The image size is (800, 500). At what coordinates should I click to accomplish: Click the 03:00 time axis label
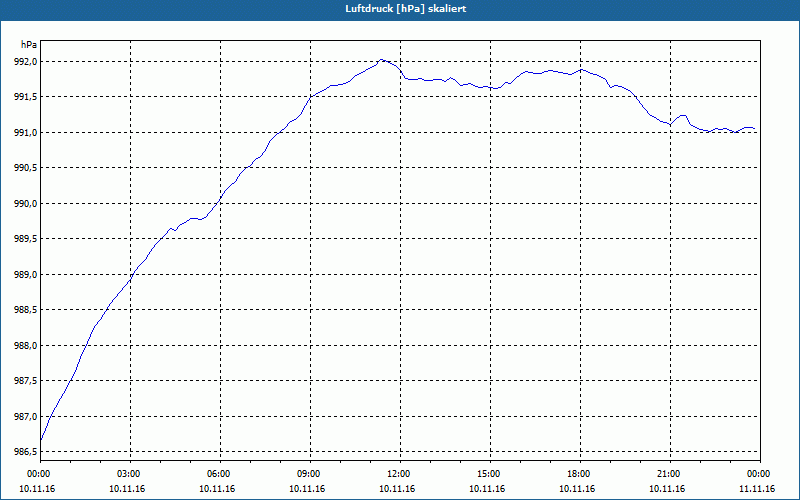[x=131, y=474]
